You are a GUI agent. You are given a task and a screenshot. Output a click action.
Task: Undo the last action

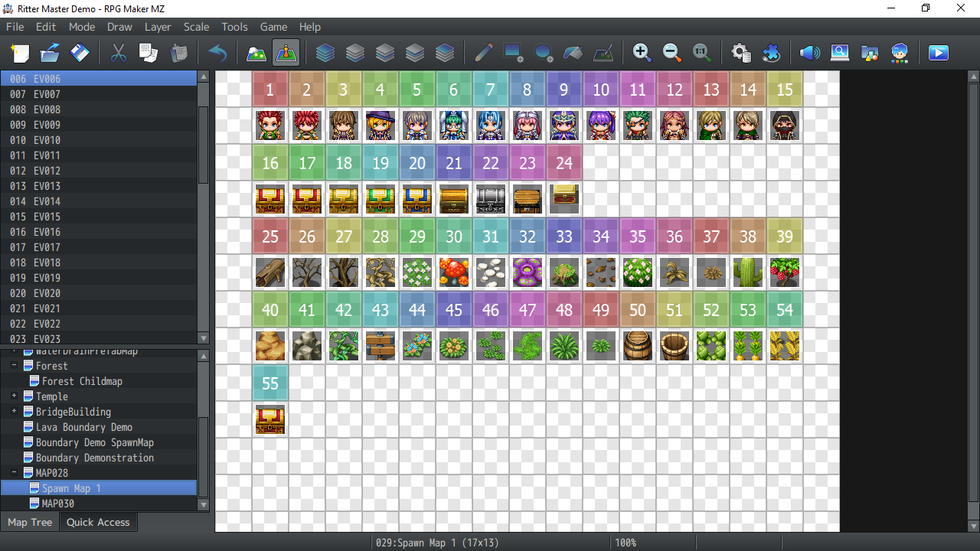[217, 53]
